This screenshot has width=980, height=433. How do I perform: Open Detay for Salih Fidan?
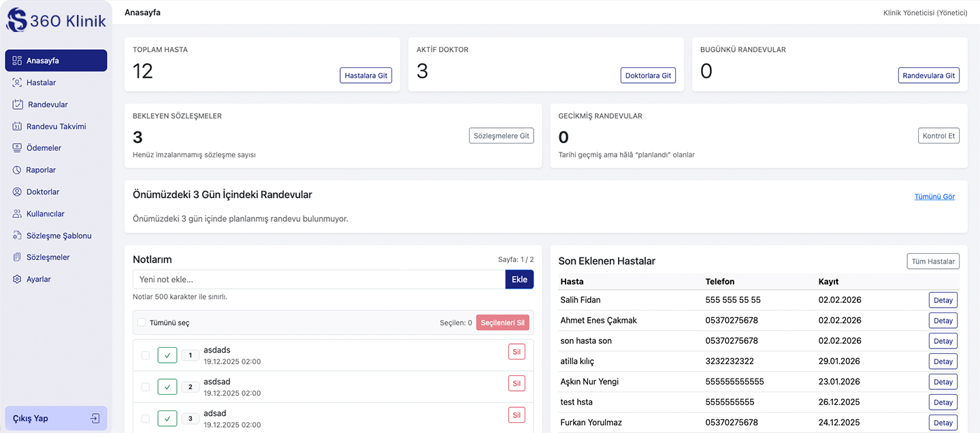click(x=943, y=300)
